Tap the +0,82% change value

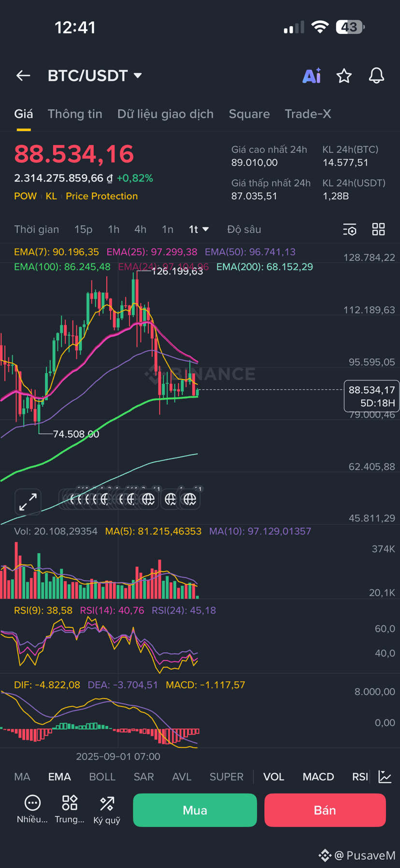(135, 178)
